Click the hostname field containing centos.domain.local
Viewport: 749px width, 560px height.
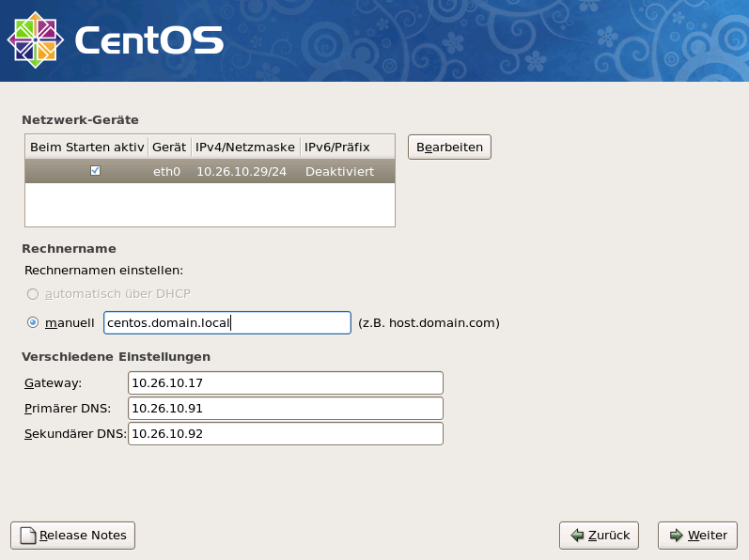[x=226, y=322]
